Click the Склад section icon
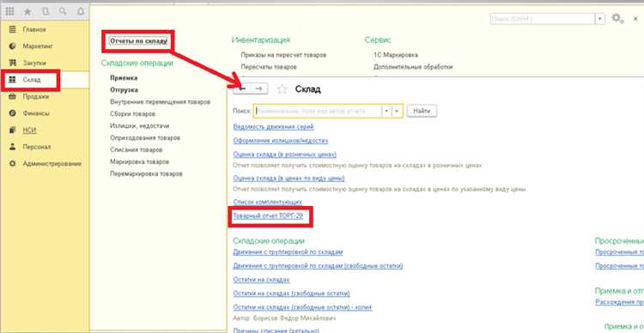This screenshot has width=644, height=333. (x=12, y=80)
